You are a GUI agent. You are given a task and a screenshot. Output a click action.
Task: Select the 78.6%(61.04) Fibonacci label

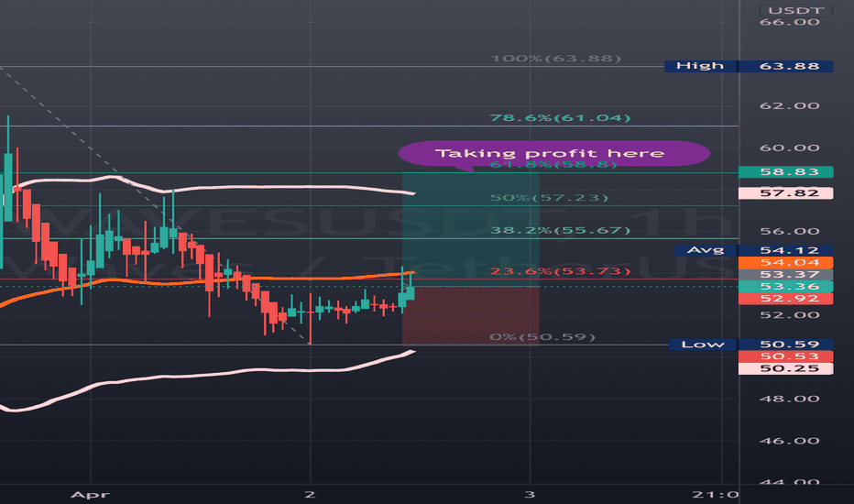click(x=560, y=117)
